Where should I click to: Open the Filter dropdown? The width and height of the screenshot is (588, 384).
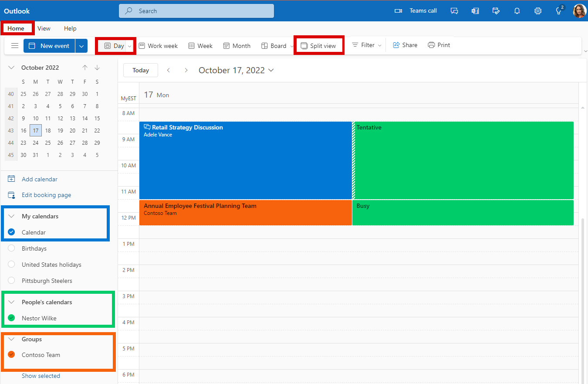click(367, 45)
